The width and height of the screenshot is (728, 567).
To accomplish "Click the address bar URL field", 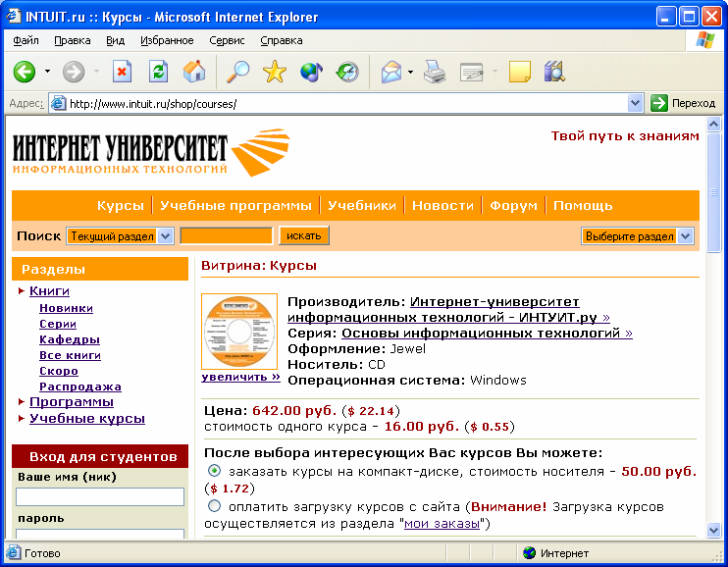I will [x=346, y=103].
